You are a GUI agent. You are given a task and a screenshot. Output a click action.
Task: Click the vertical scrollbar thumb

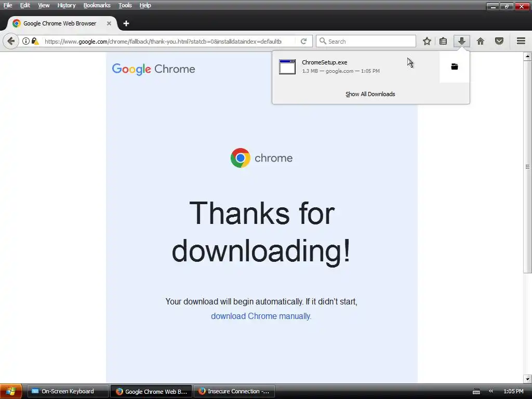[x=527, y=167]
